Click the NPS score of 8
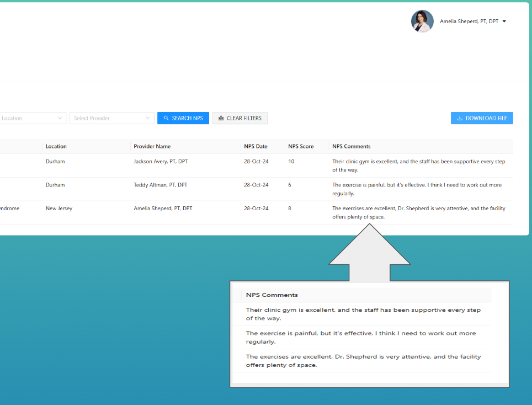Viewport: 532px width, 405px height. [x=290, y=209]
